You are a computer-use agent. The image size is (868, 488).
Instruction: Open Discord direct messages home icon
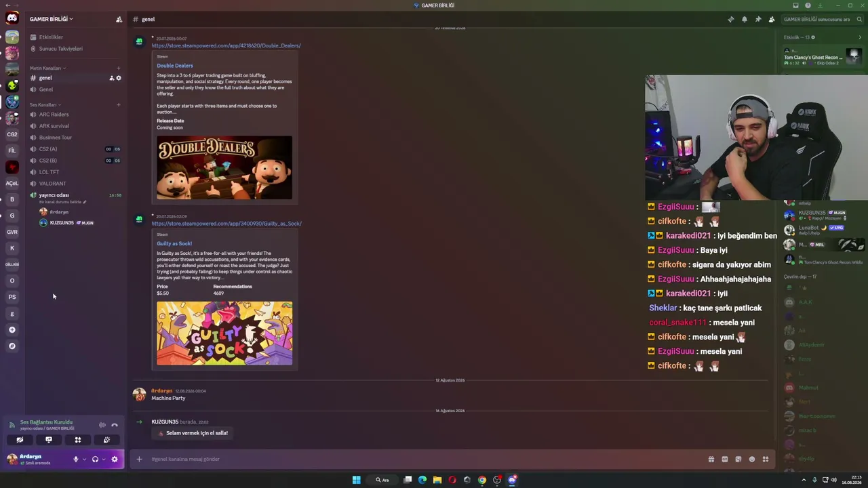tap(12, 18)
